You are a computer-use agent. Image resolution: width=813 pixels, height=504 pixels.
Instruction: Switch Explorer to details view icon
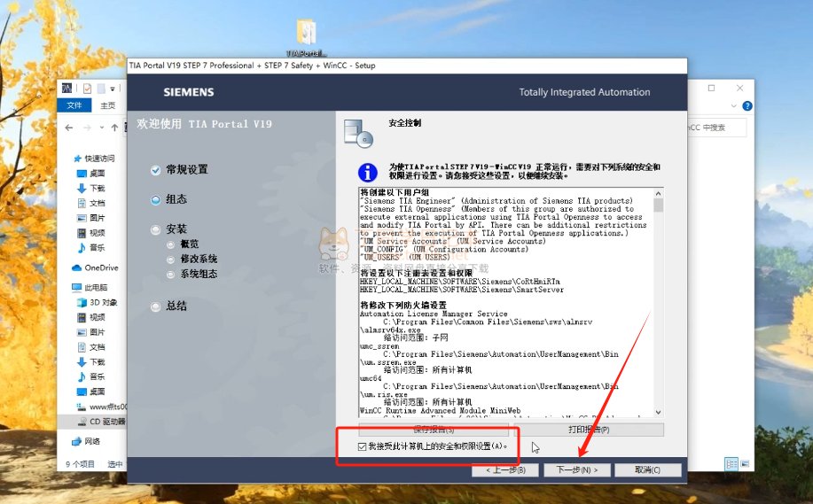pyautogui.click(x=731, y=464)
